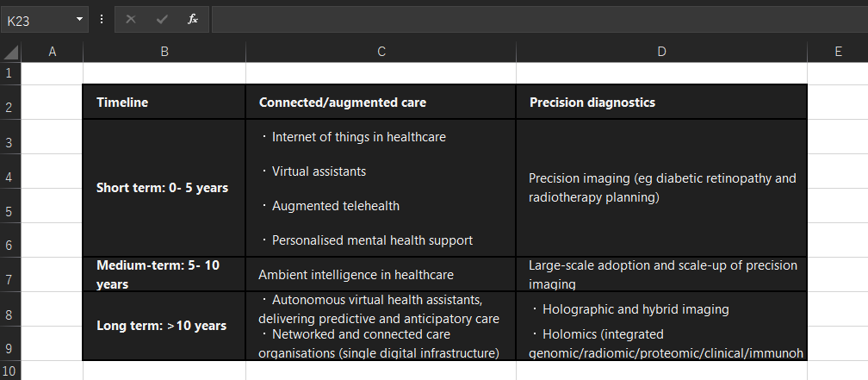Click inside the formula bar input

point(534,19)
